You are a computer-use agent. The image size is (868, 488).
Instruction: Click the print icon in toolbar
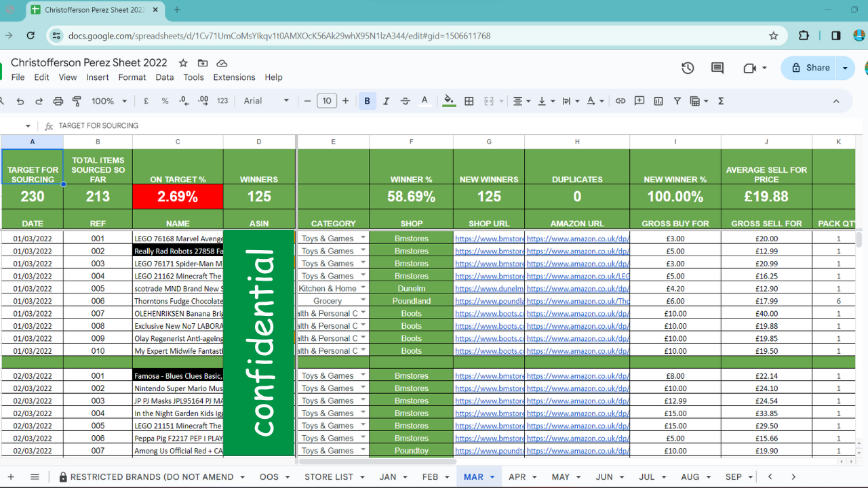[58, 101]
